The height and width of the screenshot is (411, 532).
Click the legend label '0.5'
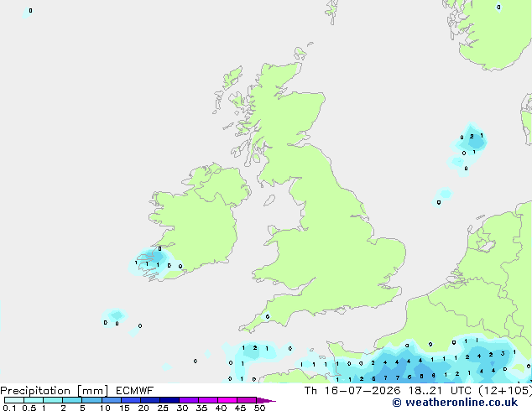pos(29,408)
